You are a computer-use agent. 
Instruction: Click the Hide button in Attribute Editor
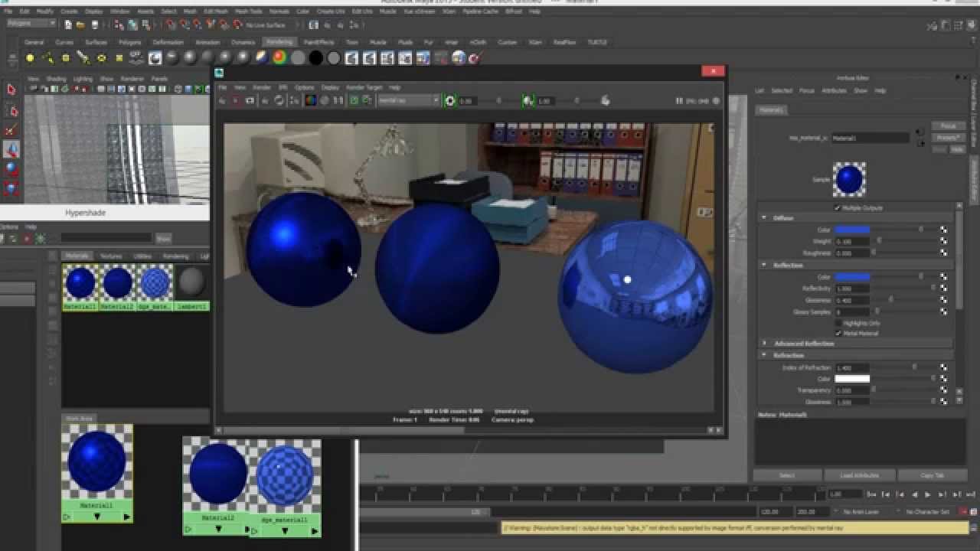pos(957,149)
